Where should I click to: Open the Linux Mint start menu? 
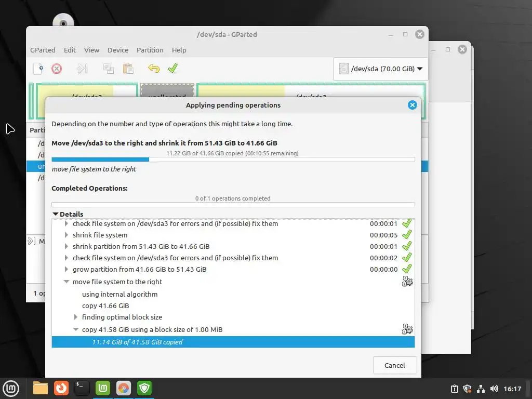click(11, 388)
